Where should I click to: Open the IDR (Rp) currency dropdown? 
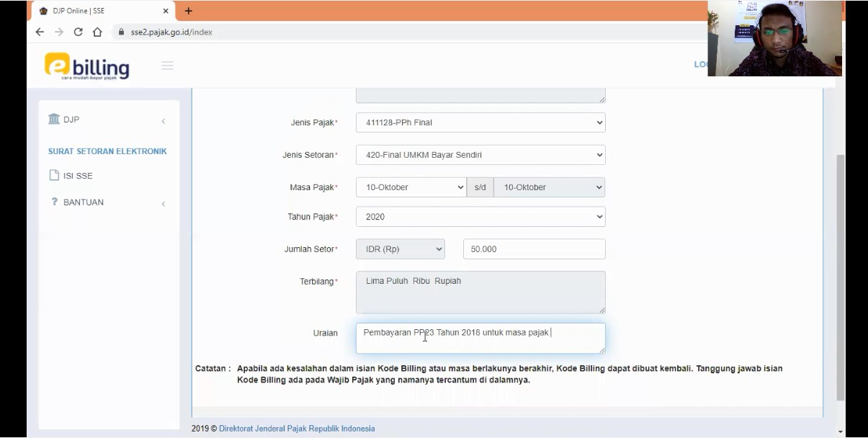click(x=400, y=249)
